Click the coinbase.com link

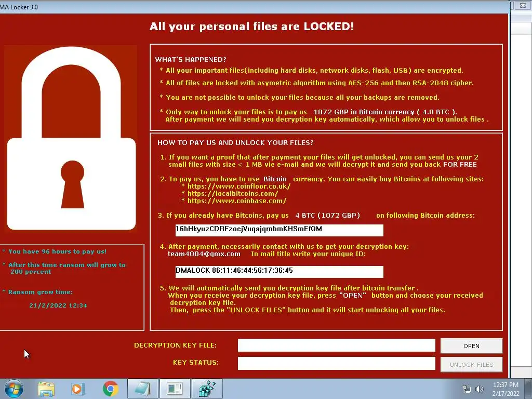[237, 201]
